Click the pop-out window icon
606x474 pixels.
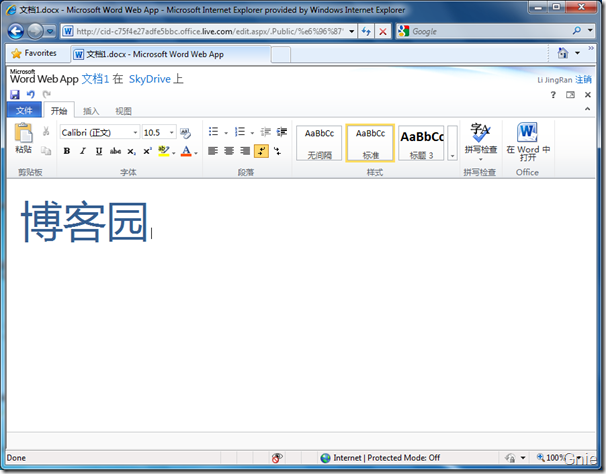coord(570,95)
